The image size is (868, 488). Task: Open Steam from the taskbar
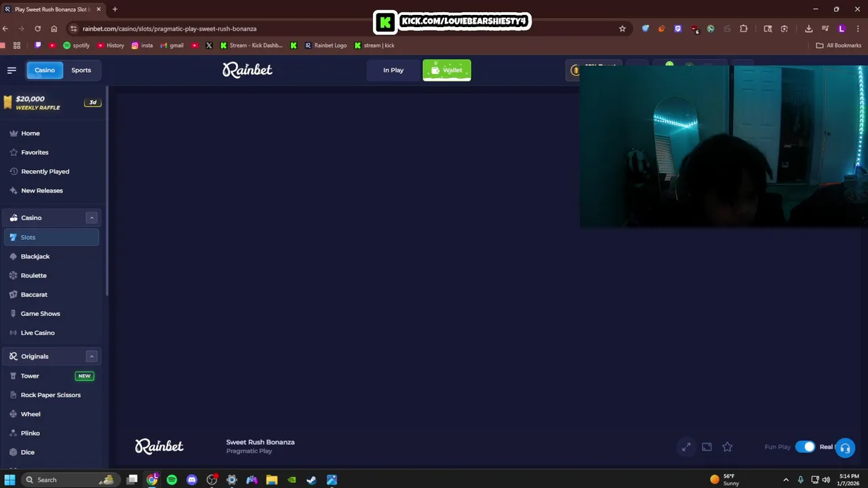coord(311,480)
